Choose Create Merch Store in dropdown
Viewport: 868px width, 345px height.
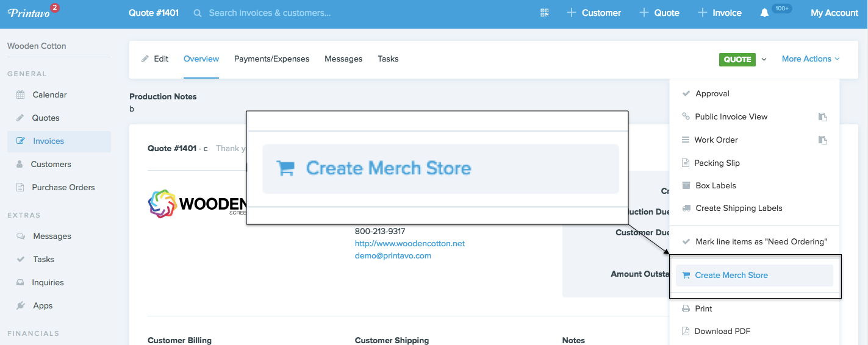pyautogui.click(x=755, y=275)
